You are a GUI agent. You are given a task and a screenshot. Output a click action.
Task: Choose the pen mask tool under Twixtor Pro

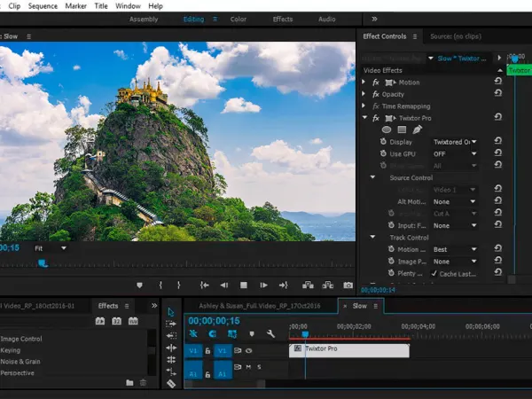click(418, 129)
